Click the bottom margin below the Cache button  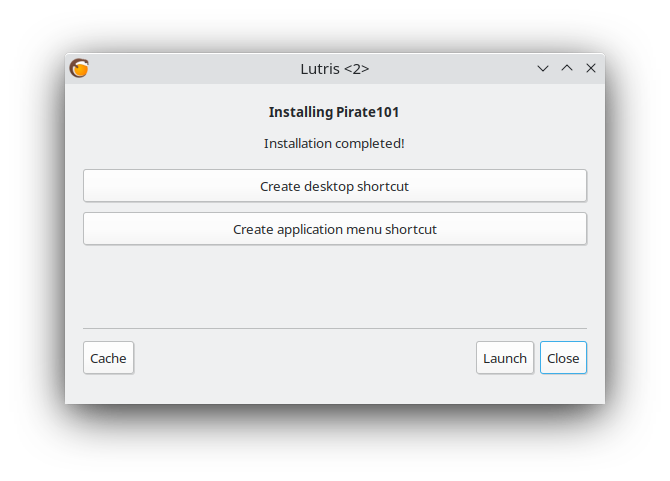(x=108, y=390)
